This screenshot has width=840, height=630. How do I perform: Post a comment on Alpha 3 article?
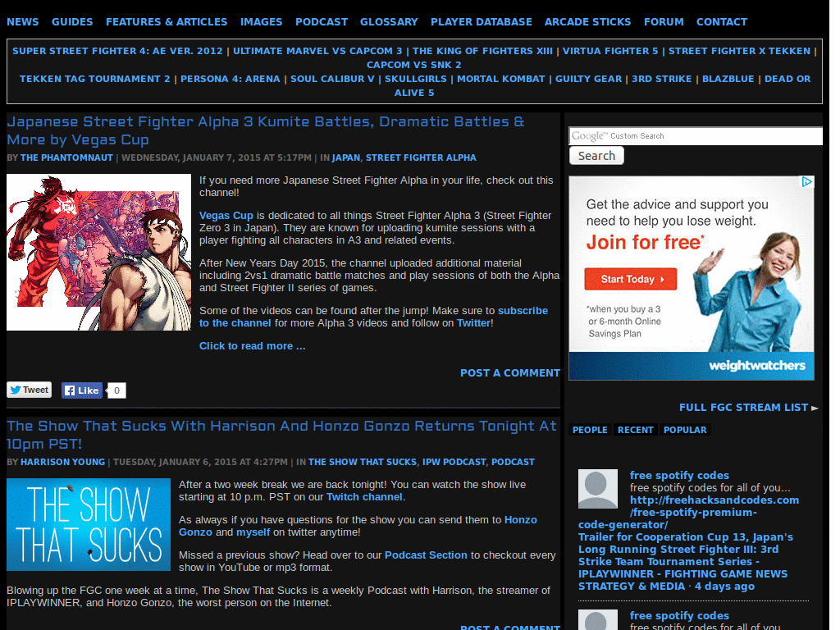pos(510,373)
